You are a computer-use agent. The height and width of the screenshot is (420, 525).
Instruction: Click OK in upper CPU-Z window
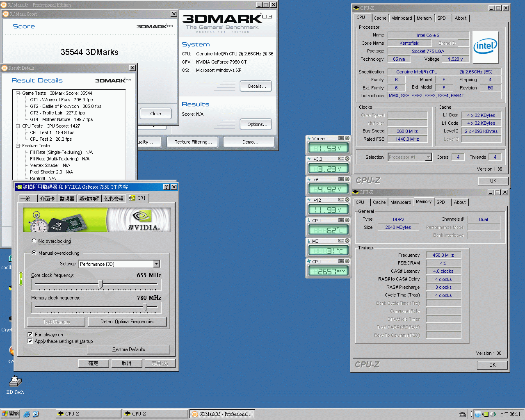tap(493, 181)
